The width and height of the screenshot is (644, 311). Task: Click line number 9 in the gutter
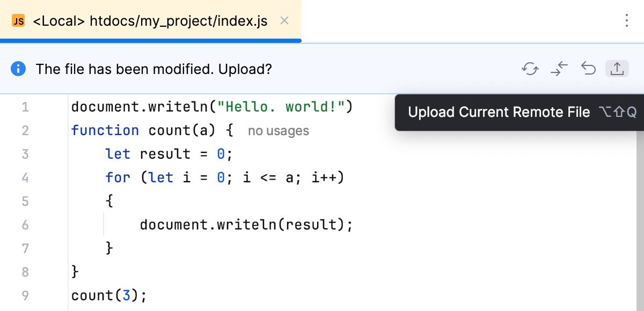(x=25, y=295)
